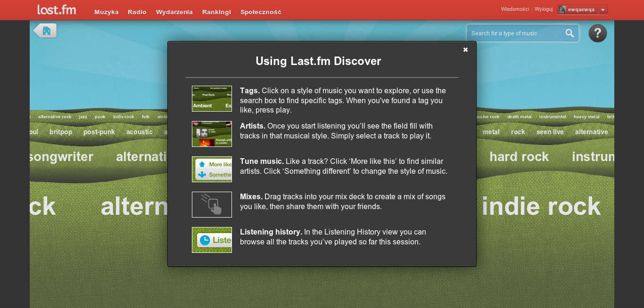Open the Wiadomości link
644x308 pixels.
coord(515,9)
